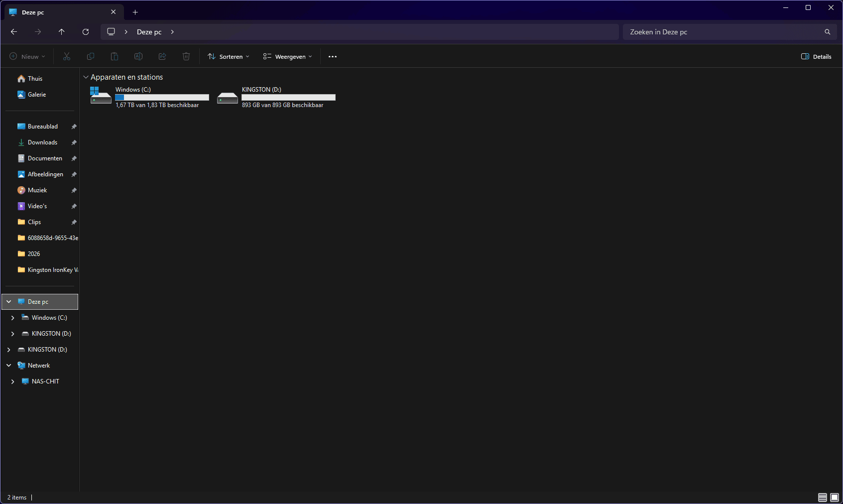843x504 pixels.
Task: Open the three-dot more options menu
Action: (x=333, y=57)
